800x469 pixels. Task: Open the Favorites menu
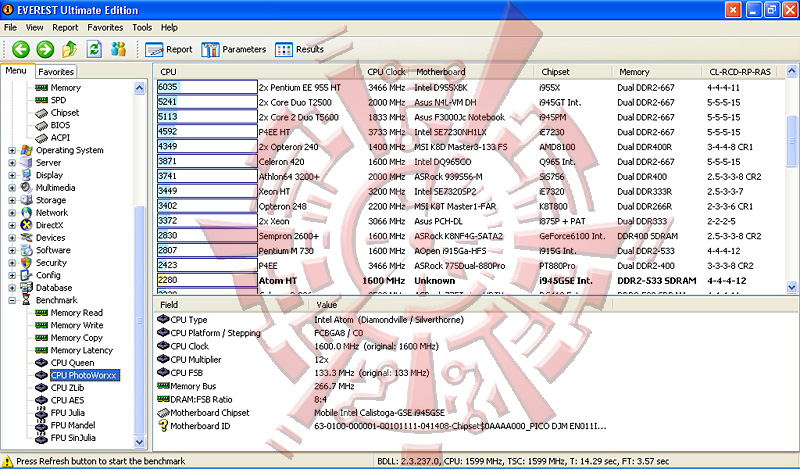[105, 28]
